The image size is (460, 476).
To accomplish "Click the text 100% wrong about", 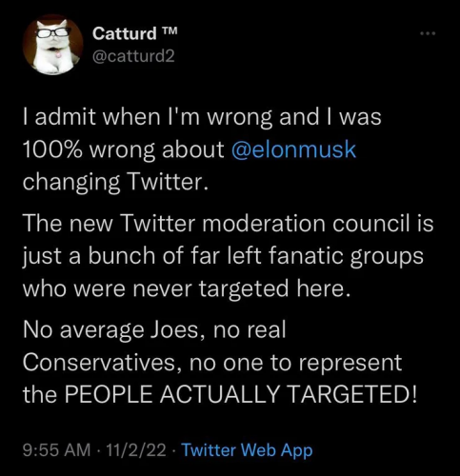I will [x=124, y=149].
